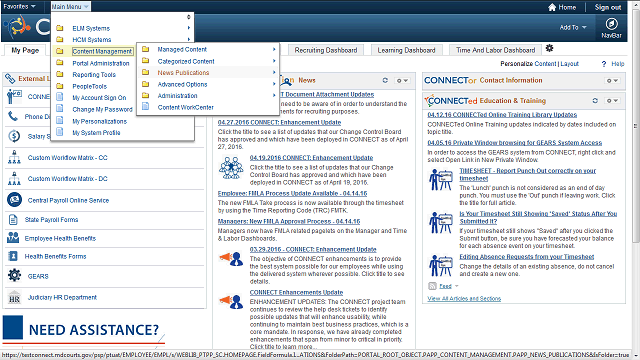
Task: Click the presenter icon beside Editing Absence Requests
Action: pyautogui.click(x=441, y=266)
